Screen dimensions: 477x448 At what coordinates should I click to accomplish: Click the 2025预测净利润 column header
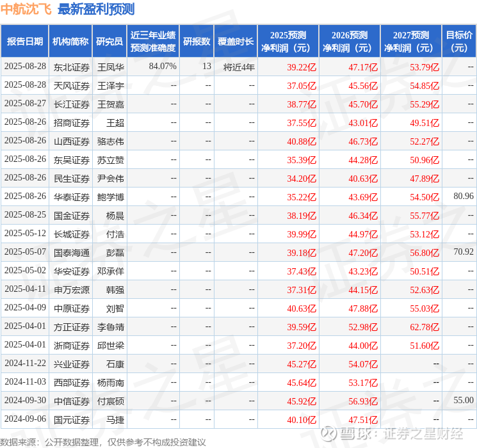[288, 42]
